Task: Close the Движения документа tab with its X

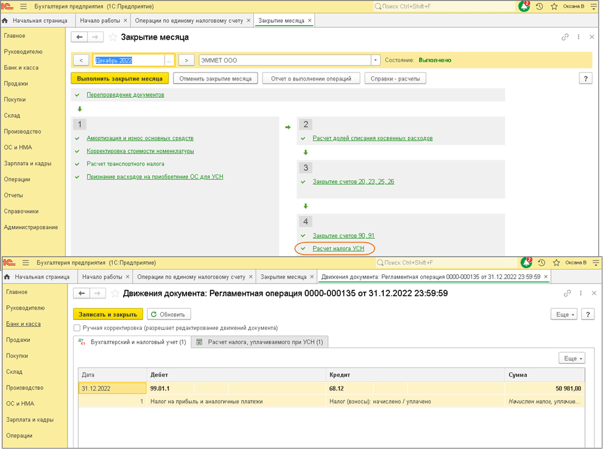Action: click(545, 277)
